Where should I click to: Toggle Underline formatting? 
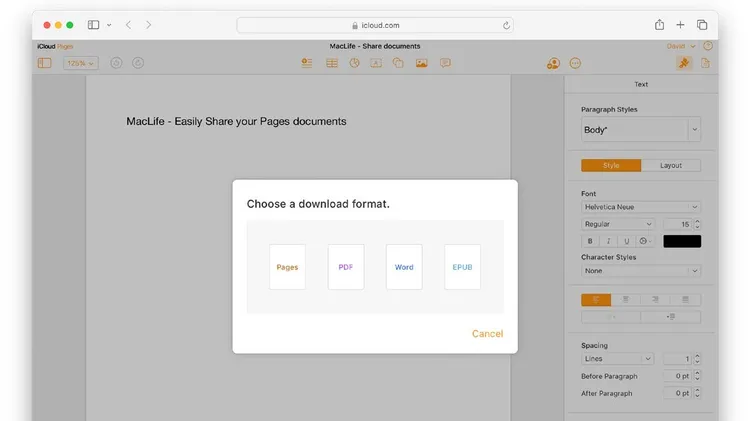[x=627, y=241]
